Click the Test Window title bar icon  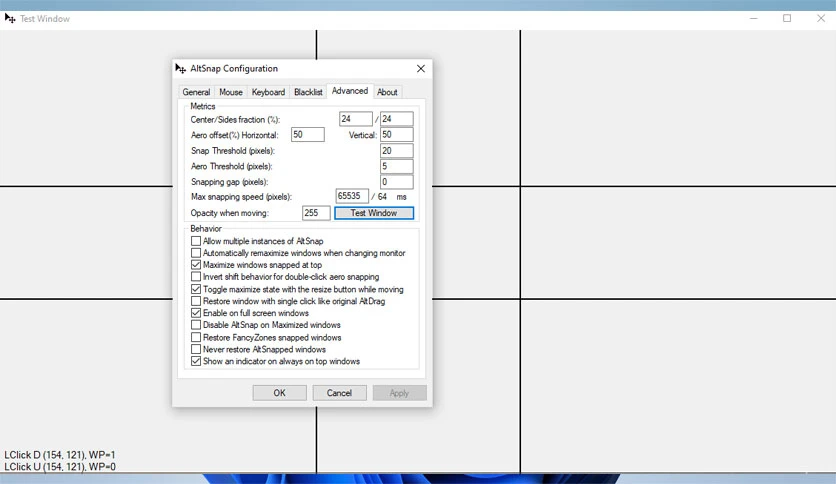[x=10, y=18]
